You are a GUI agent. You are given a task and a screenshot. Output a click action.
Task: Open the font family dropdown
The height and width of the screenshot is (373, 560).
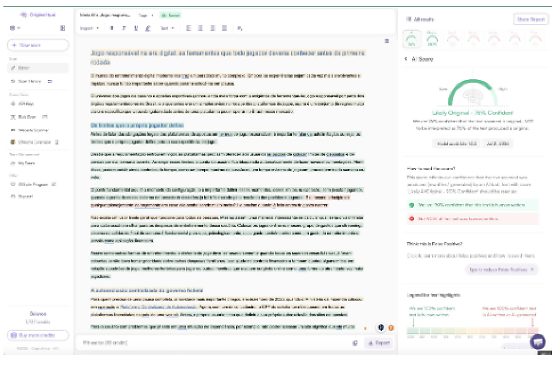point(89,28)
